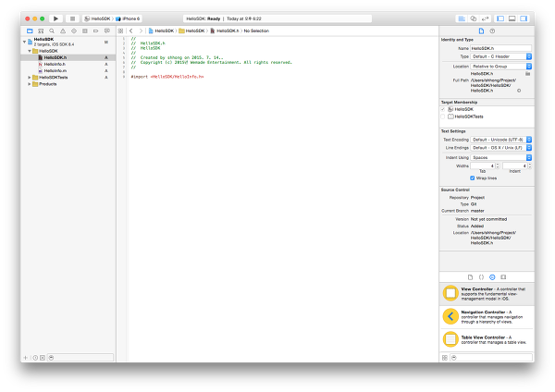Show the Media library
This screenshot has height=392, width=555.
(x=503, y=277)
